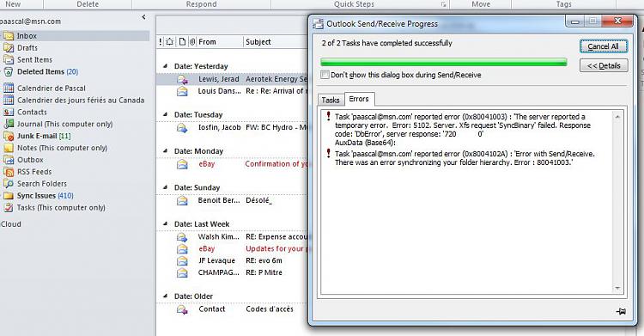Open message with subject Désolé_

click(x=258, y=200)
